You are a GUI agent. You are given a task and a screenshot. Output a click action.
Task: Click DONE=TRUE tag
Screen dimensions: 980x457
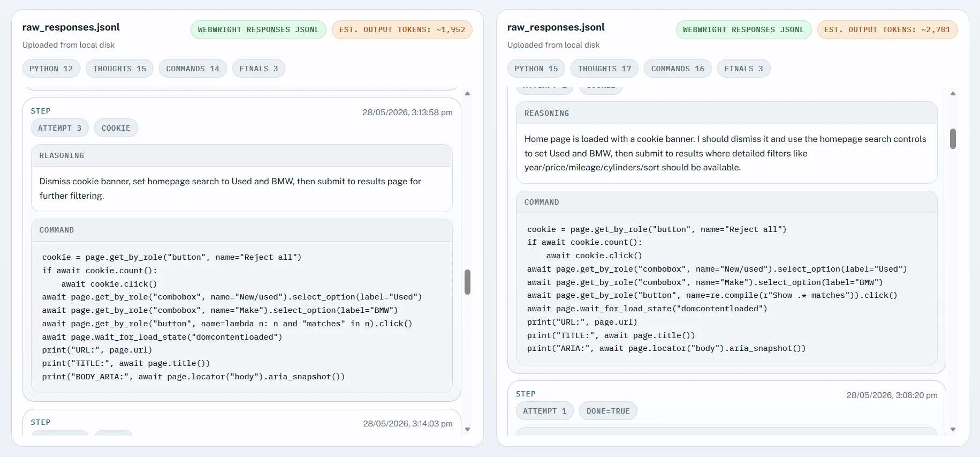[x=608, y=411]
